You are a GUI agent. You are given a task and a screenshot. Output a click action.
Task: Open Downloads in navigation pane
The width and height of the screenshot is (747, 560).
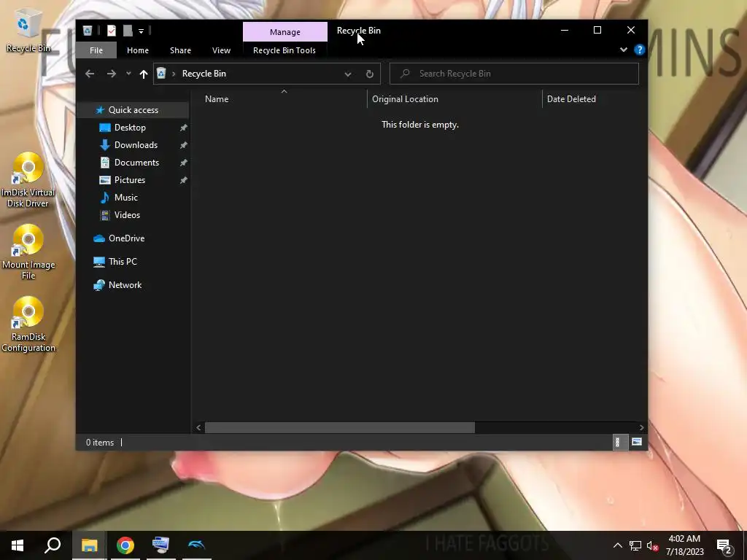[136, 145]
